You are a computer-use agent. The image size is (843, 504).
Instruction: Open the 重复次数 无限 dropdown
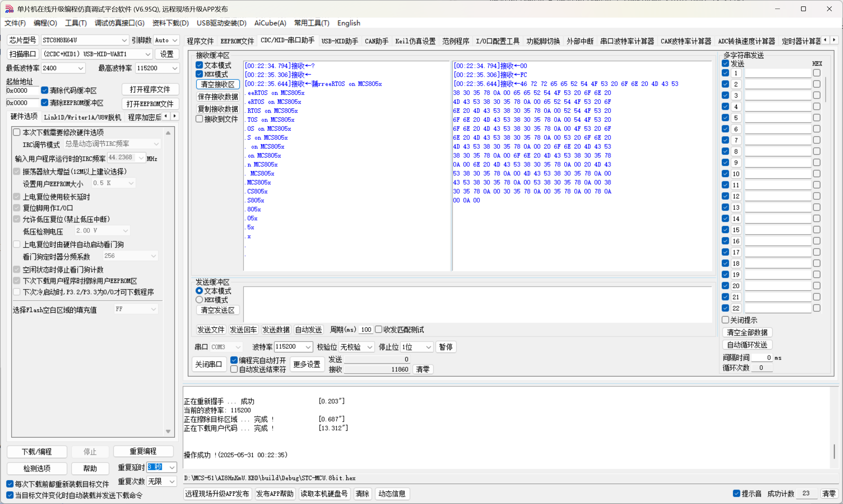click(172, 481)
